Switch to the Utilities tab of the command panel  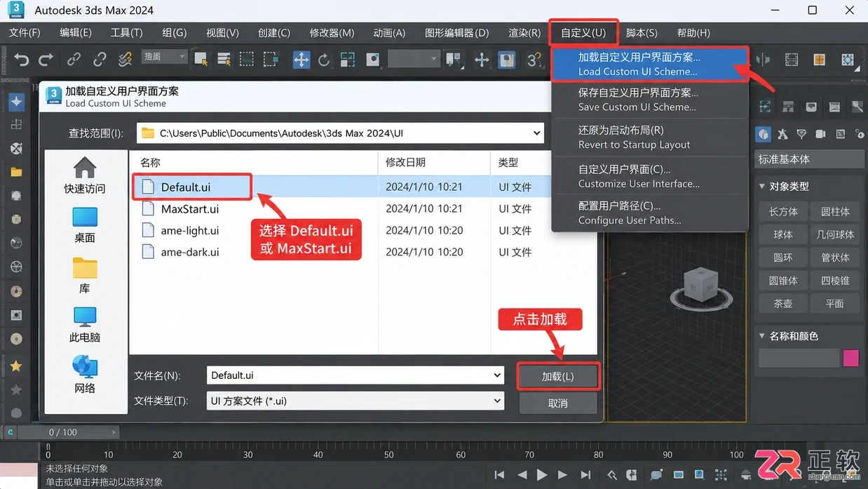857,107
